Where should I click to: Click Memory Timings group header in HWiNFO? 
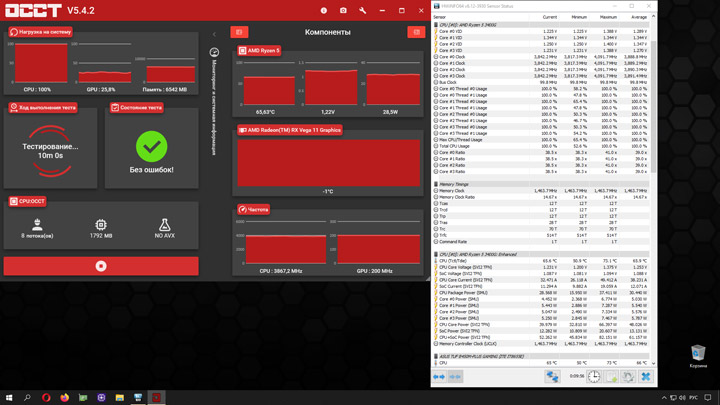tap(540, 184)
